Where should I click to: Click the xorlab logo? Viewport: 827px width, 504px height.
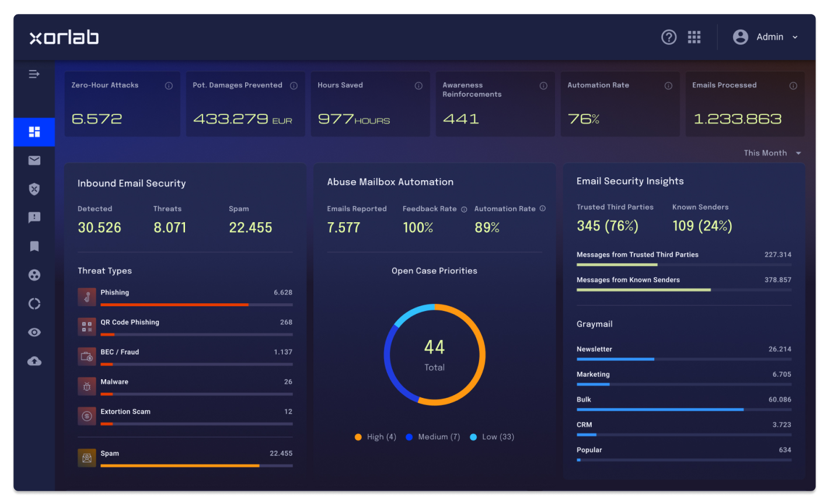[64, 38]
